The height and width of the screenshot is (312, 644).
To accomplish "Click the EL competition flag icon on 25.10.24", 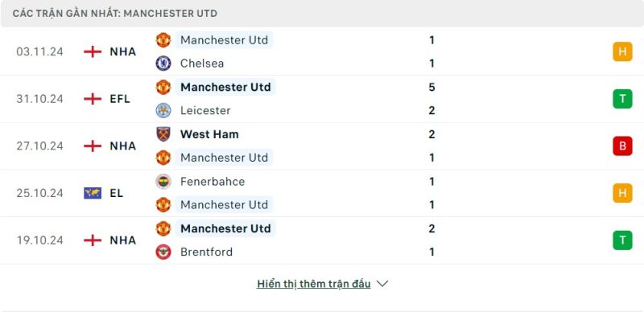I will tap(93, 193).
